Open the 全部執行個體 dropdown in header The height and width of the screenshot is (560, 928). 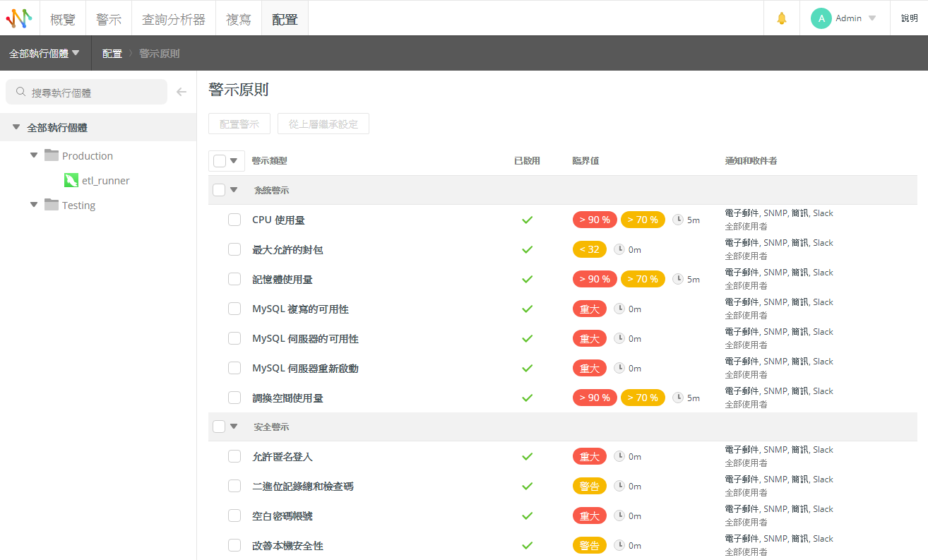[44, 54]
